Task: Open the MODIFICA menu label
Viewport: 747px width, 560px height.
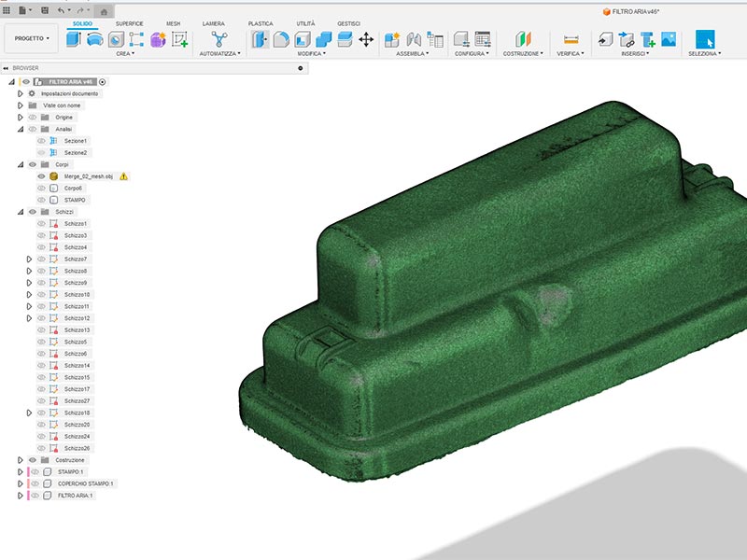Action: tap(311, 54)
